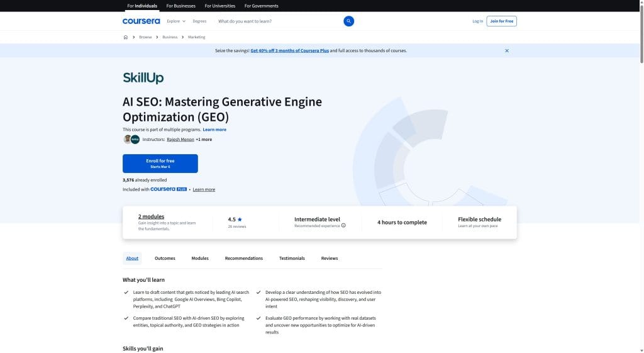Click the blue search magnifier button

[348, 21]
